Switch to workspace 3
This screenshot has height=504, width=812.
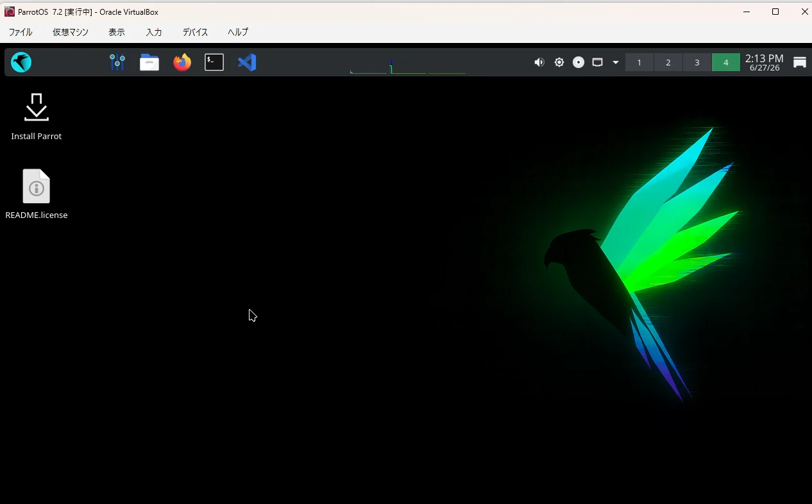coord(697,62)
